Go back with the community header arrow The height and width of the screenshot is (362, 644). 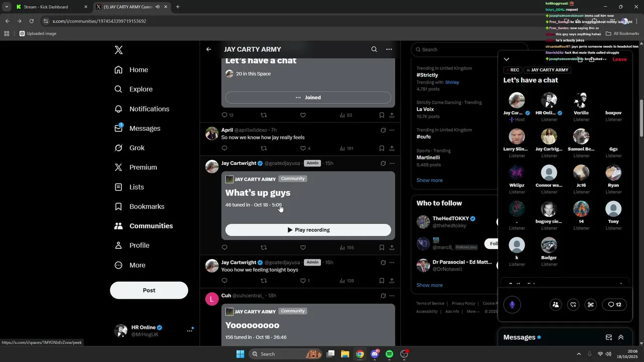pos(209,49)
